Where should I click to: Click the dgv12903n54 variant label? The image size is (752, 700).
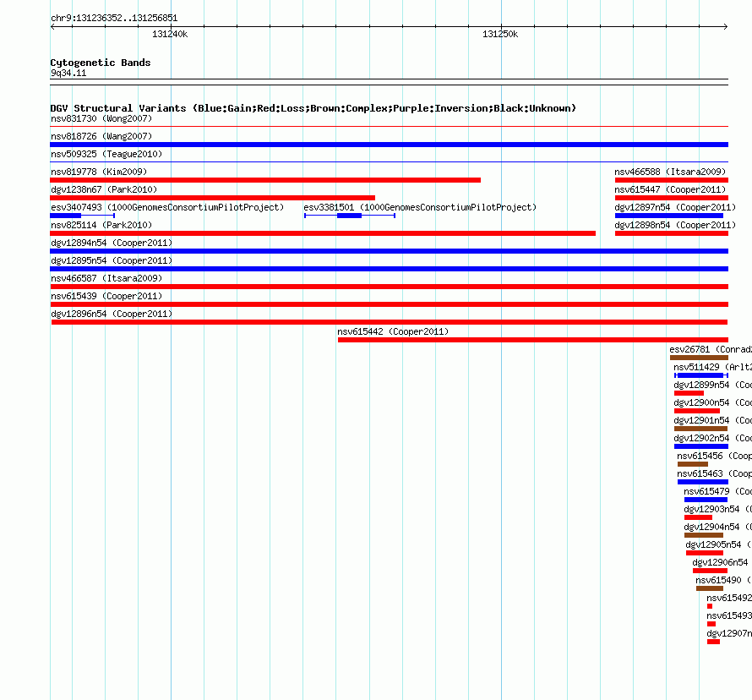(x=717, y=509)
